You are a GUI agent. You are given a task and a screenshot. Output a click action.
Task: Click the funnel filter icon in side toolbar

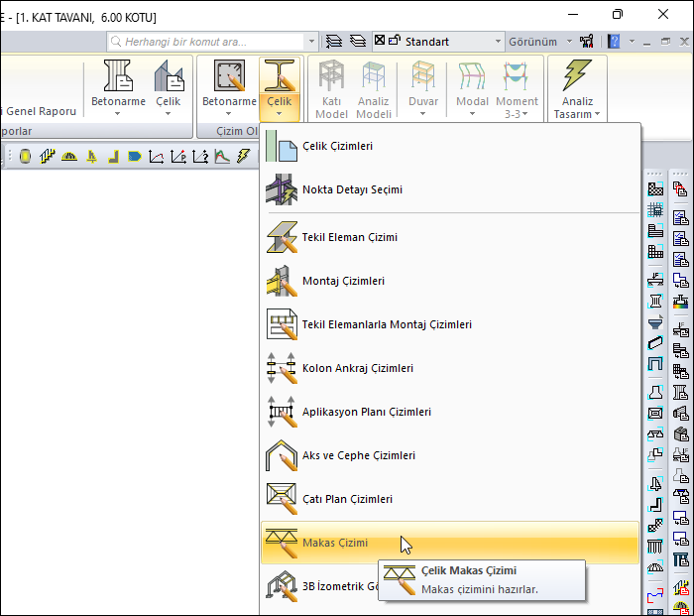pos(655,322)
